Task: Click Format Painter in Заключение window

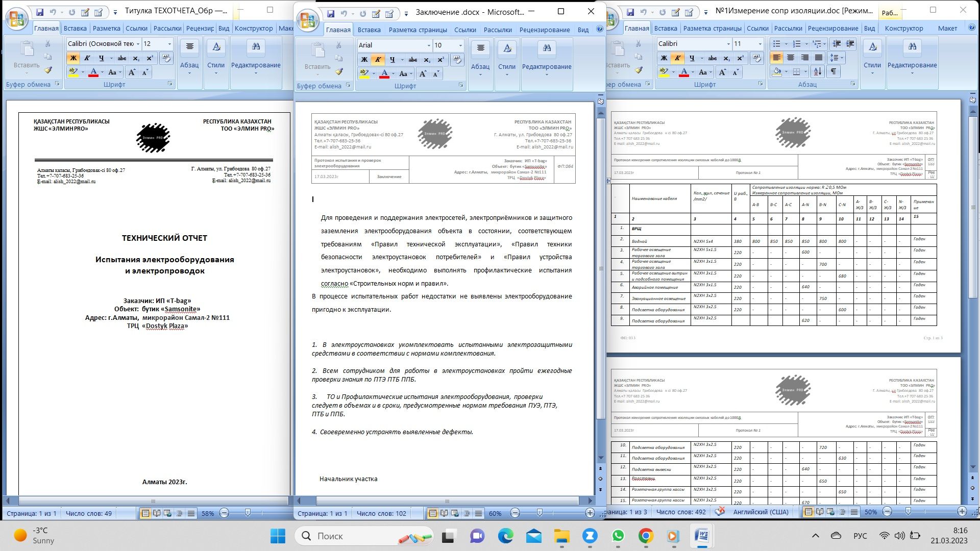Action: click(339, 71)
